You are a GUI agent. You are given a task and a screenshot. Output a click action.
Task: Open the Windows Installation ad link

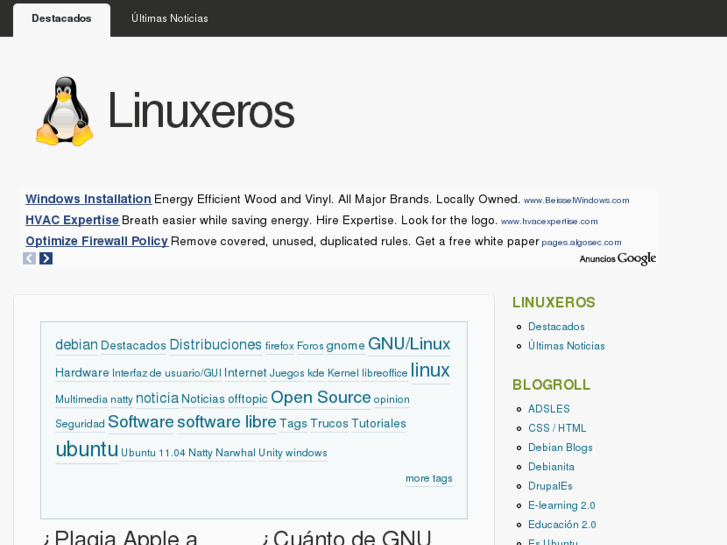tap(88, 199)
